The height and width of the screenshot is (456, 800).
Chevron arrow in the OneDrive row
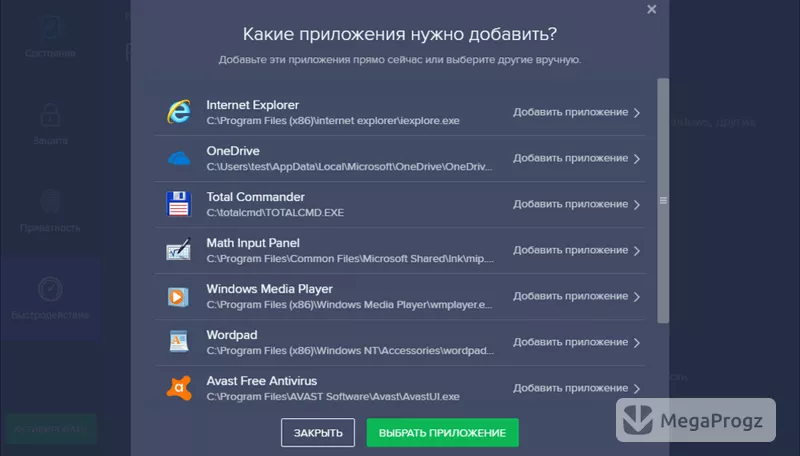[x=637, y=159]
